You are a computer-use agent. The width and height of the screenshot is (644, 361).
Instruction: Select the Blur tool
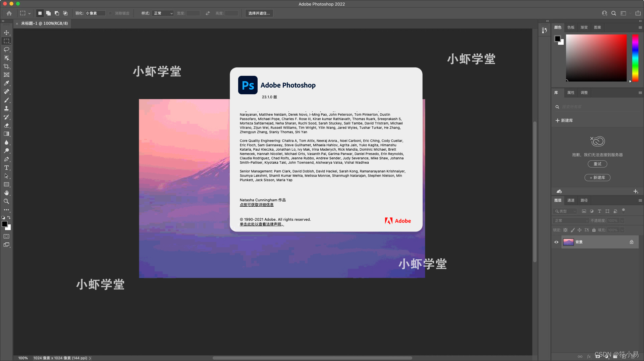click(x=6, y=142)
